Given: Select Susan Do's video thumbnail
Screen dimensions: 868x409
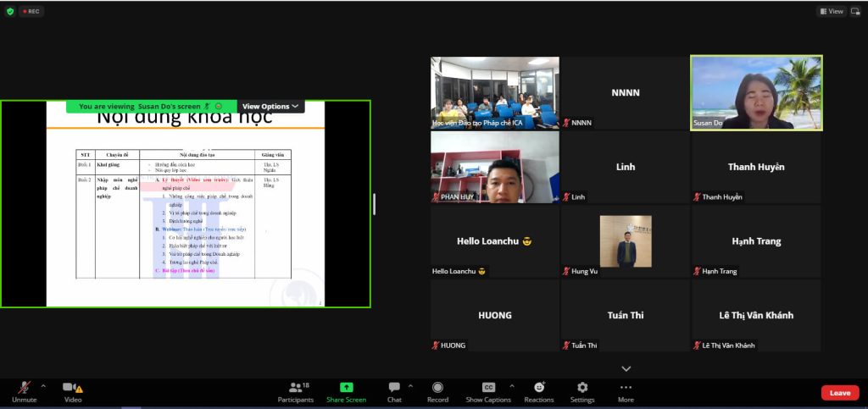Looking at the screenshot, I should (x=756, y=92).
